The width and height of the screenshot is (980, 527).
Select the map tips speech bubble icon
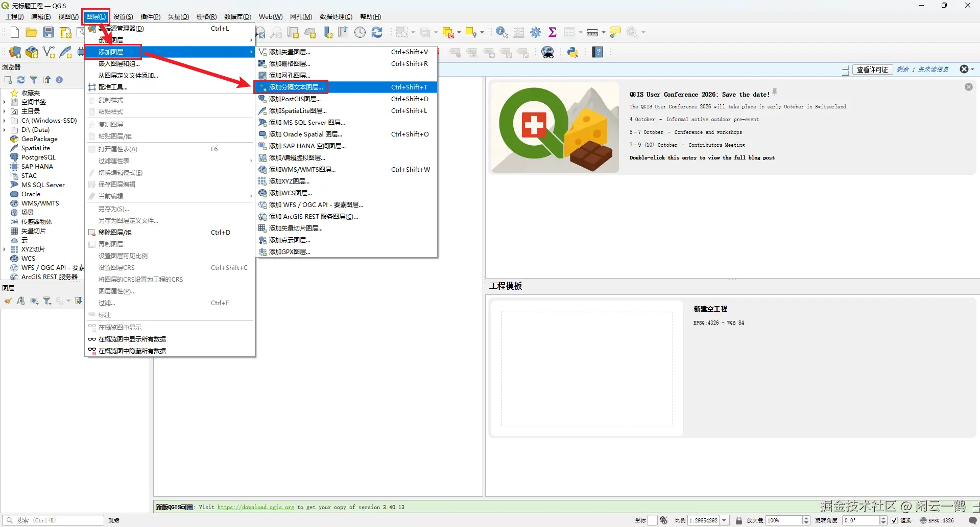click(x=615, y=32)
